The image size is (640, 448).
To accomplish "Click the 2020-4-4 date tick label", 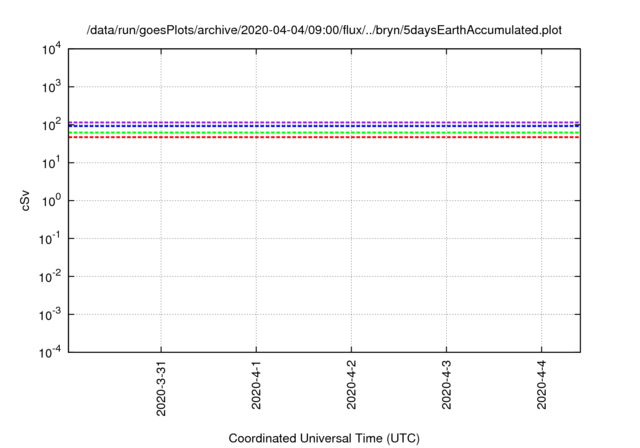I will pos(541,385).
